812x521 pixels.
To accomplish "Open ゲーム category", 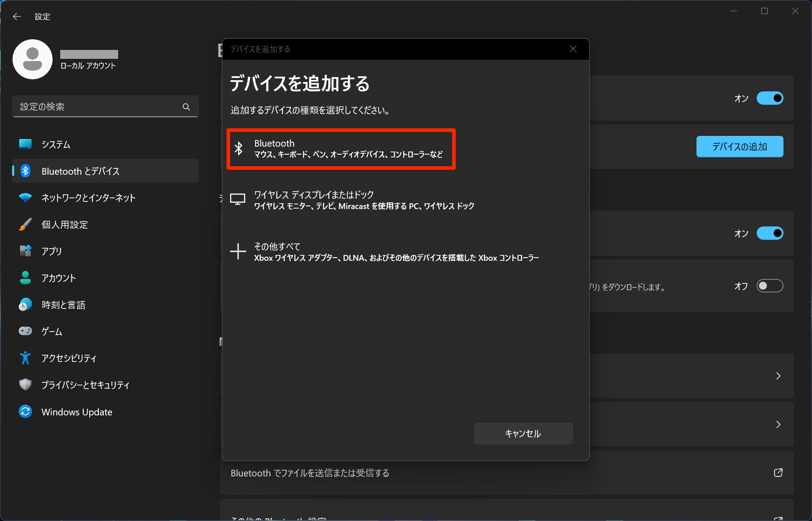I will [x=105, y=331].
